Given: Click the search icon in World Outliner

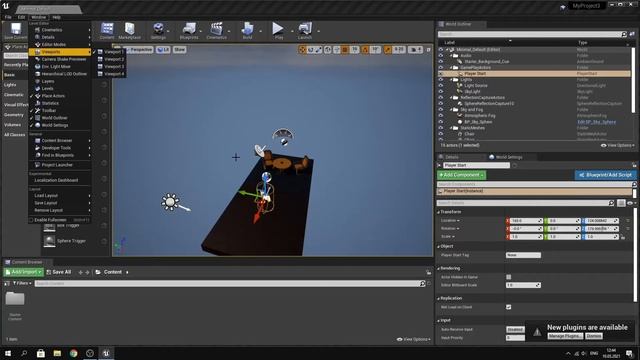Looking at the screenshot, I should tap(624, 35).
